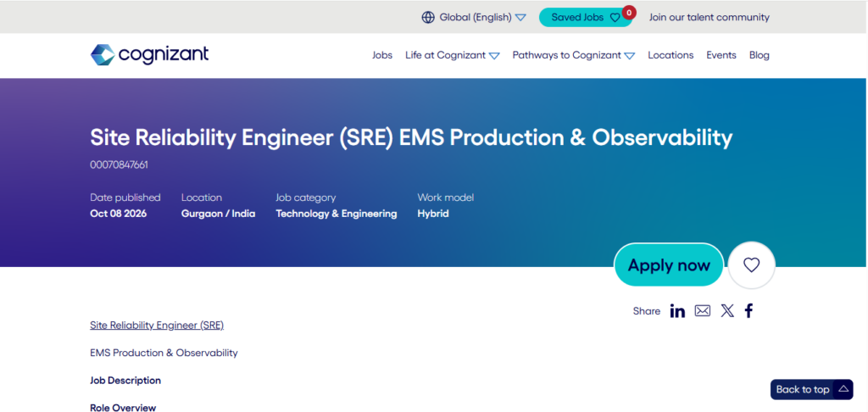The width and height of the screenshot is (868, 412).
Task: Click the Cognizant logo
Action: tap(149, 55)
